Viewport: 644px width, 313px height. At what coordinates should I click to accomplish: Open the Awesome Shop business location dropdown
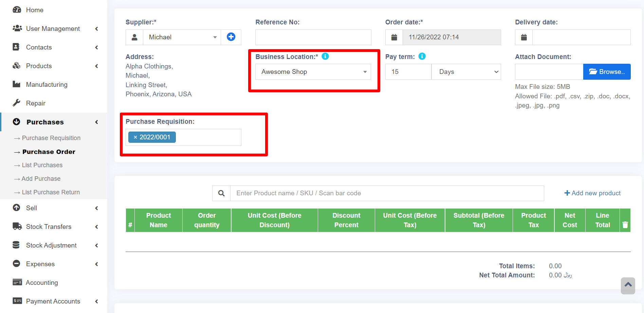[313, 72]
